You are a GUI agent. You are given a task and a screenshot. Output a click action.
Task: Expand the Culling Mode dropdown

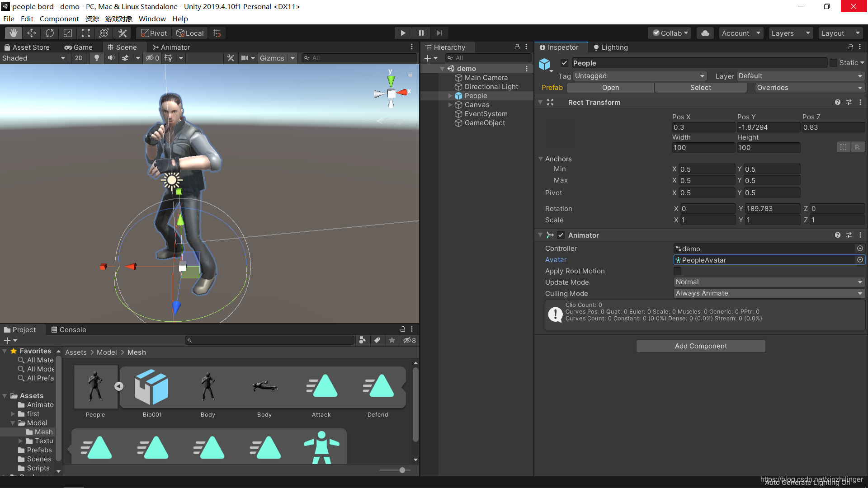point(769,292)
